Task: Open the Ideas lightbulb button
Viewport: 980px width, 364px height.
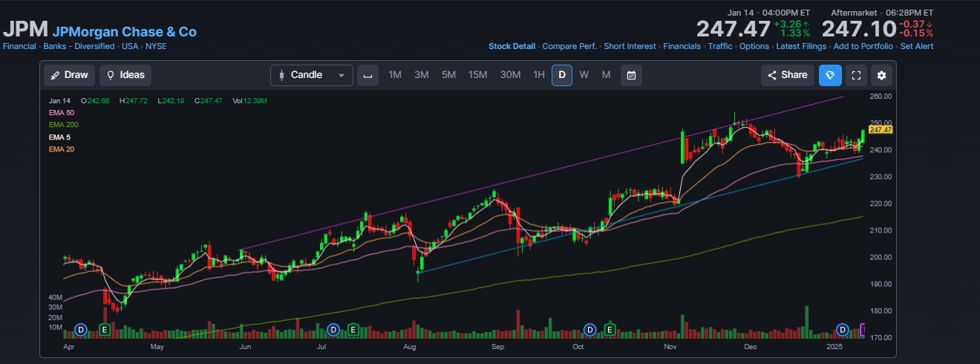Action: [125, 75]
